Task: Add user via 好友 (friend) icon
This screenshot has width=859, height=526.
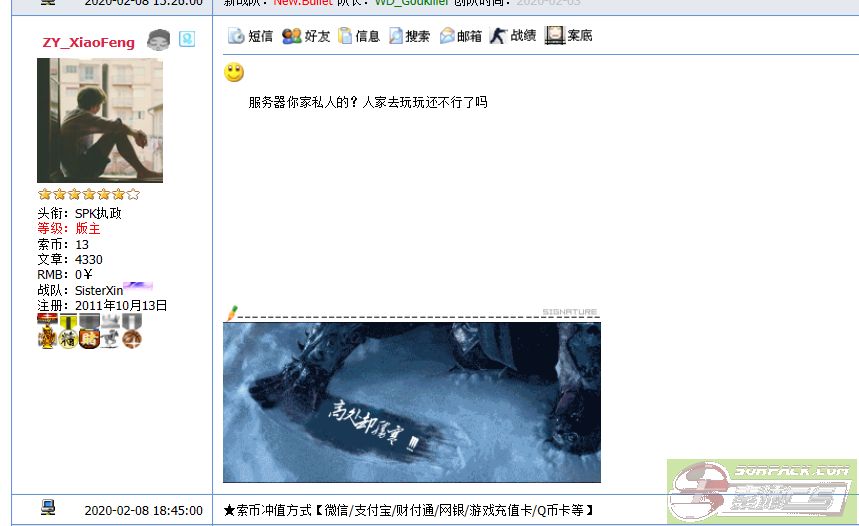Action: coord(306,36)
